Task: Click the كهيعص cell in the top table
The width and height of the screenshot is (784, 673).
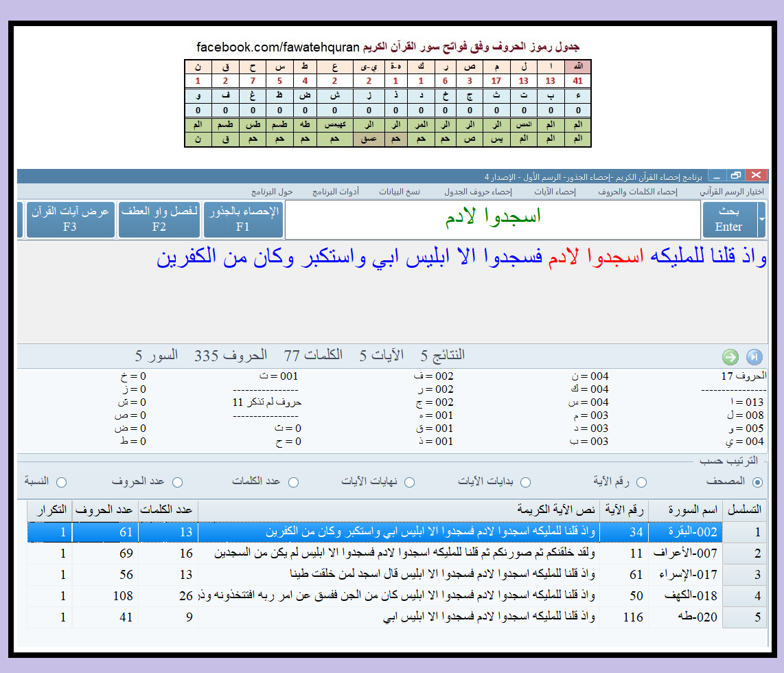Action: [334, 125]
